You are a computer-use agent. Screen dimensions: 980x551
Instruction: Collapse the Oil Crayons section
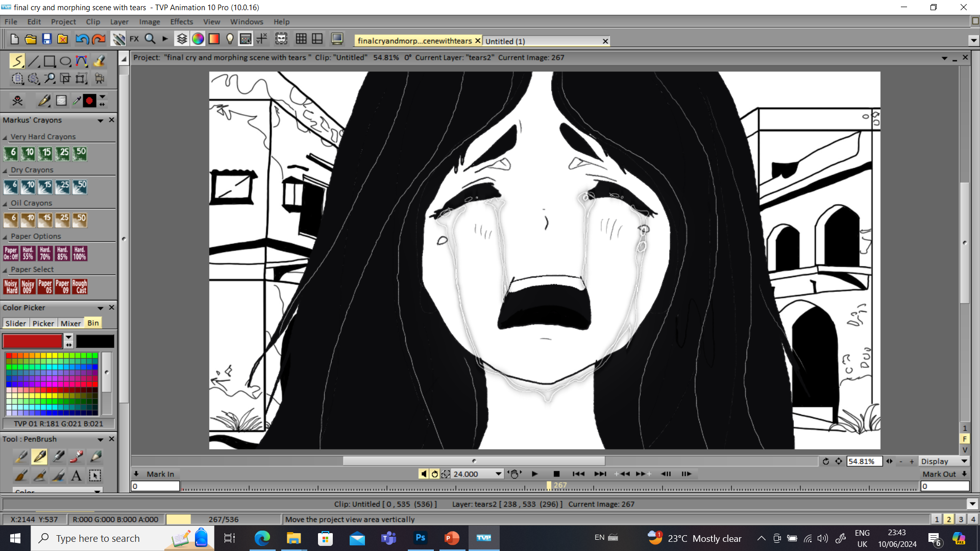[x=5, y=204]
